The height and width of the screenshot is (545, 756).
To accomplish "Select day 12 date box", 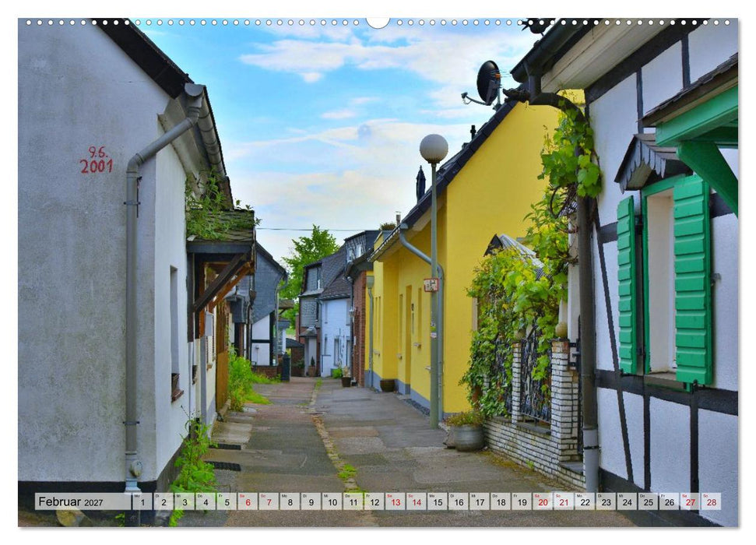I will 374,501.
